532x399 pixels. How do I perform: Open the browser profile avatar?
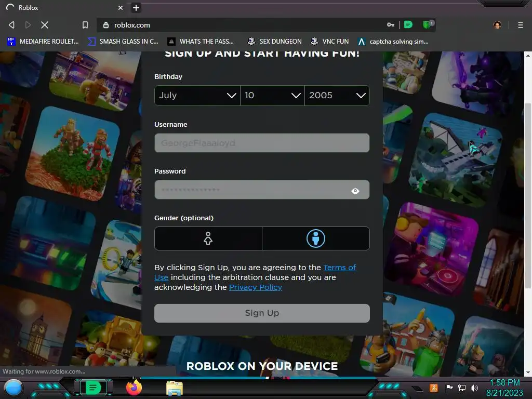(497, 25)
